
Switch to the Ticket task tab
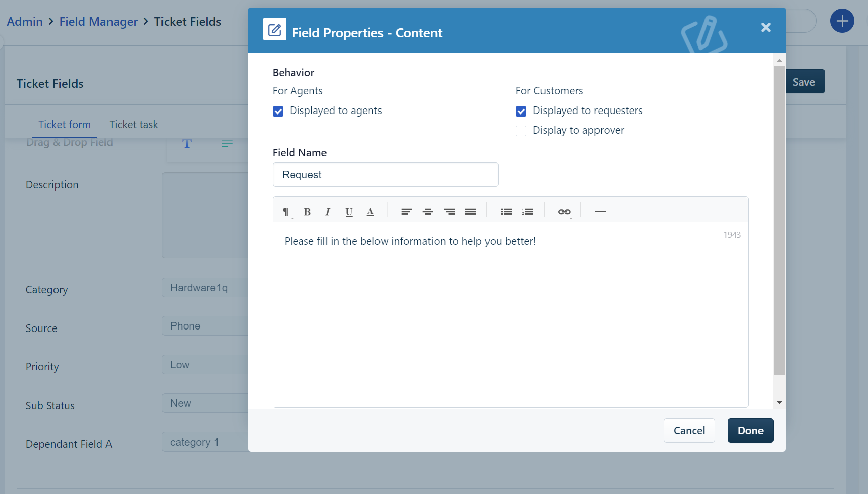pos(134,125)
